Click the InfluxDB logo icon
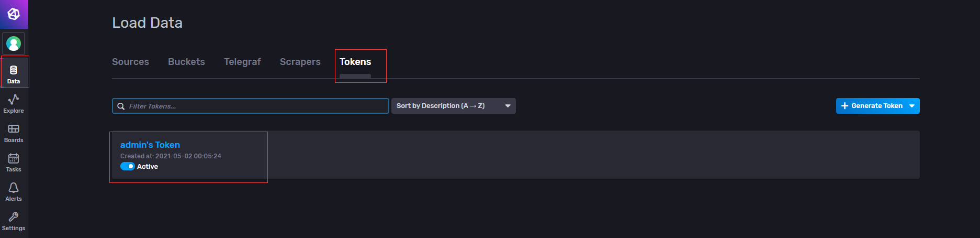The width and height of the screenshot is (980, 238). (14, 14)
